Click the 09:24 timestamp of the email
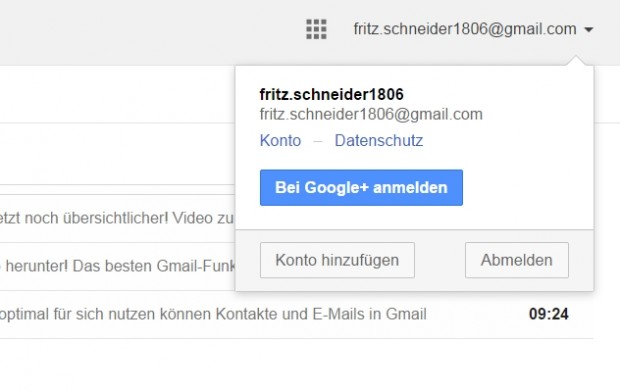 tap(549, 314)
